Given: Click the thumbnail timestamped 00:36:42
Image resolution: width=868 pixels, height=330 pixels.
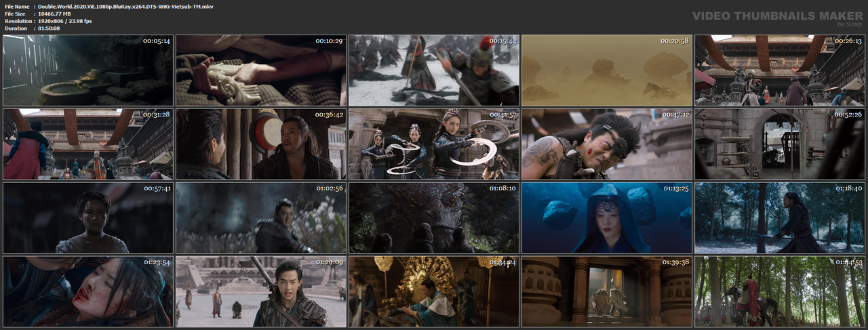Looking at the screenshot, I should point(261,144).
